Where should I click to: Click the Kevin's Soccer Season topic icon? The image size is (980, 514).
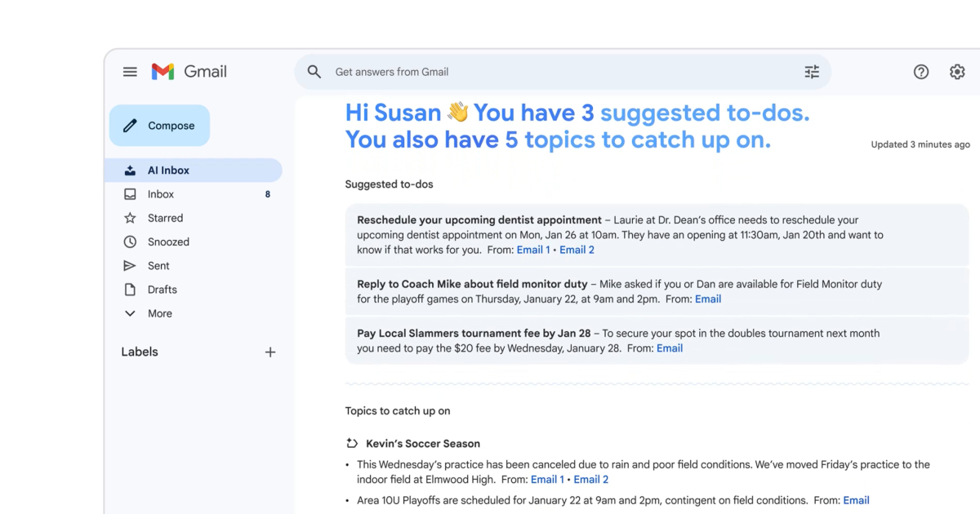tap(352, 444)
